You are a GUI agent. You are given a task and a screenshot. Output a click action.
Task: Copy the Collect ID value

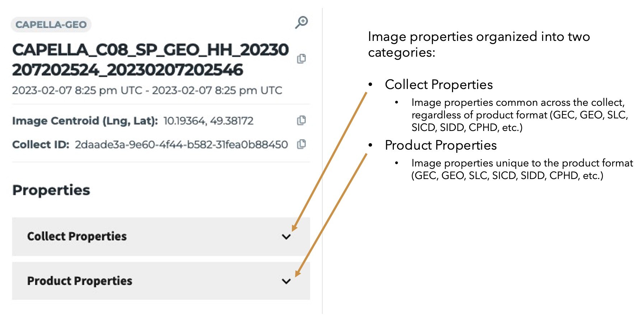tap(302, 144)
